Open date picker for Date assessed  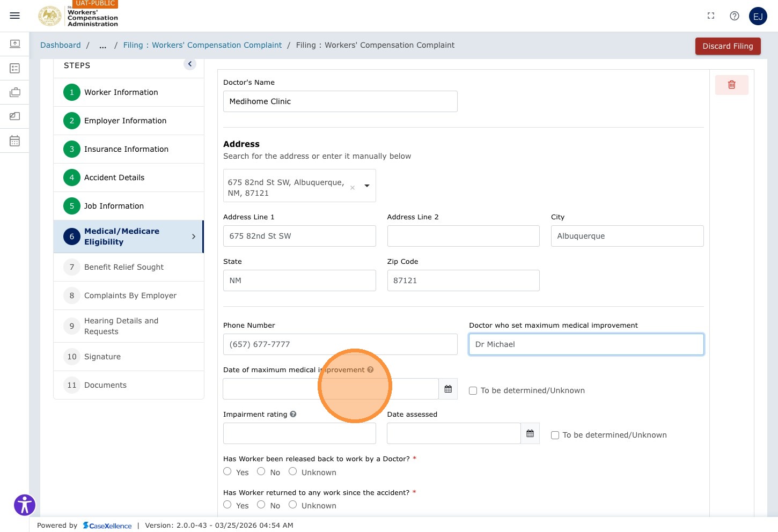click(530, 433)
